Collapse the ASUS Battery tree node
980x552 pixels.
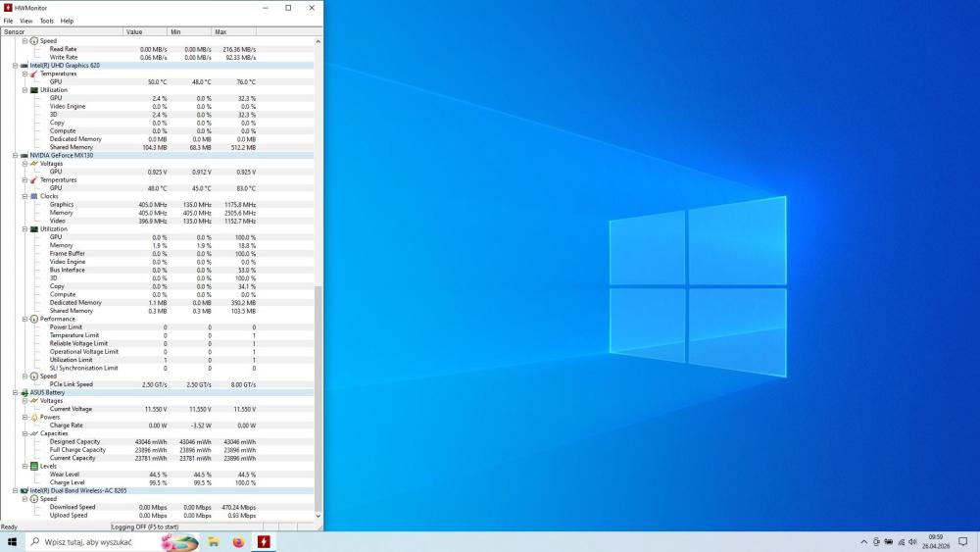pos(15,393)
